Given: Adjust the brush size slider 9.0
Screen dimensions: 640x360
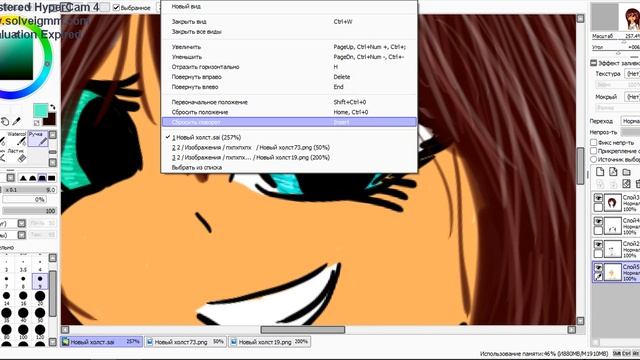Looking at the screenshot, I should 29,190.
